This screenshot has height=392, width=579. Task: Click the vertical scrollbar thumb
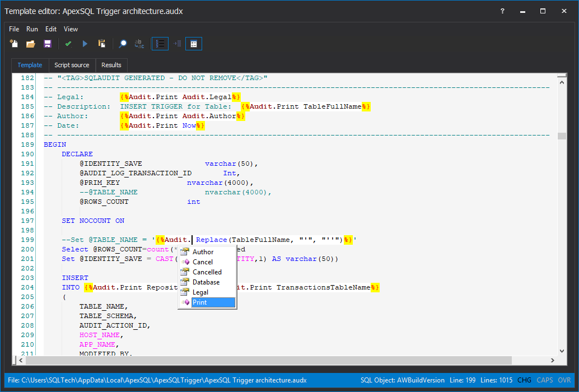[x=562, y=136]
